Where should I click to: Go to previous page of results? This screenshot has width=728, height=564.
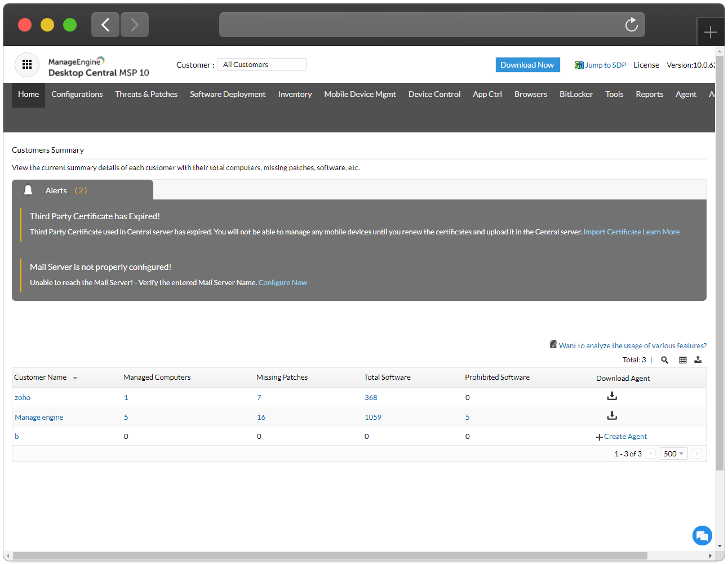point(651,454)
